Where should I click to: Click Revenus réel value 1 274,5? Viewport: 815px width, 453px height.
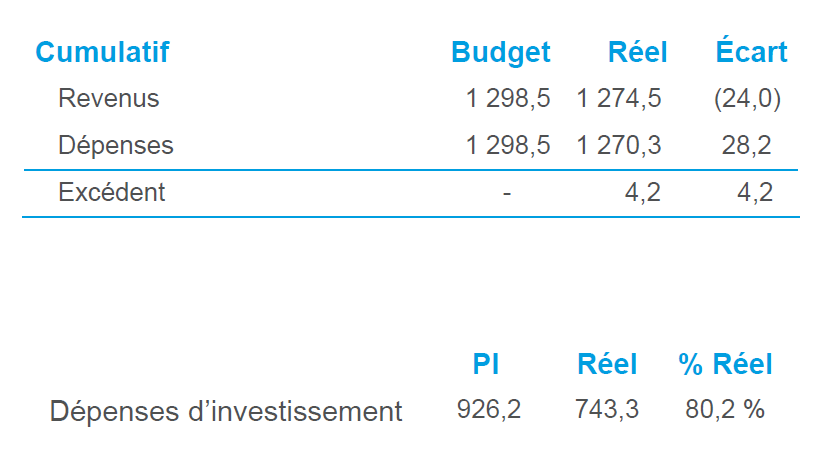tap(619, 99)
